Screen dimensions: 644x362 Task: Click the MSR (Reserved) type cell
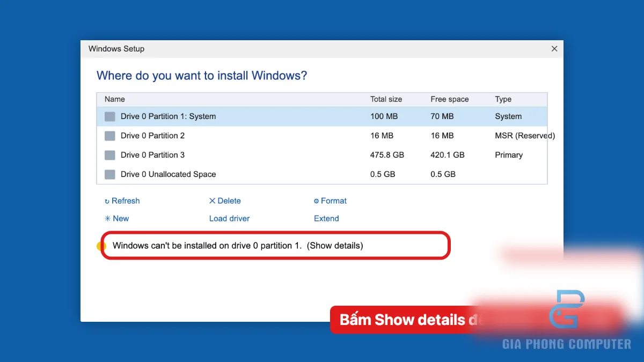coord(525,136)
